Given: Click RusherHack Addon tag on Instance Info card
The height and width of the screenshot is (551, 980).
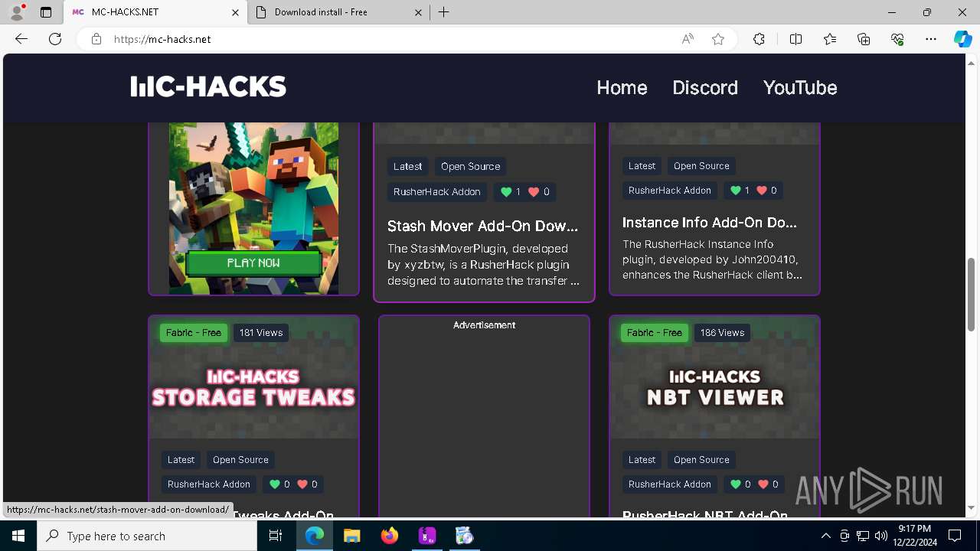Looking at the screenshot, I should click(x=670, y=191).
